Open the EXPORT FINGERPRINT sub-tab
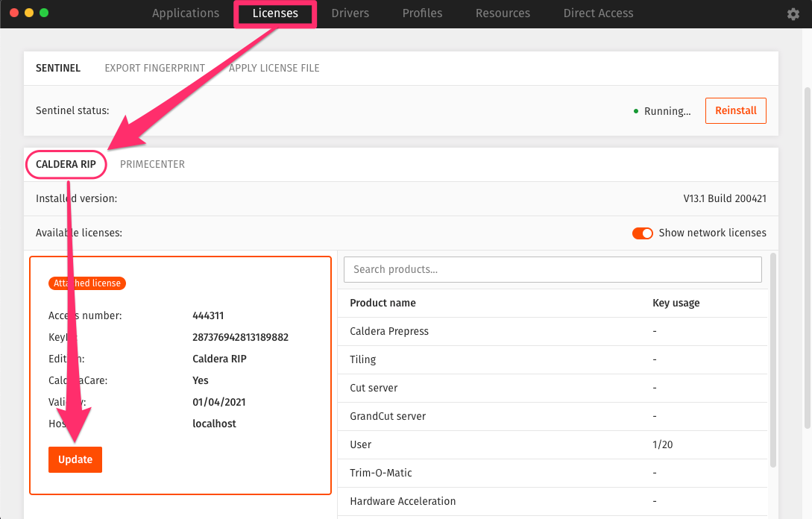812x519 pixels. [155, 68]
